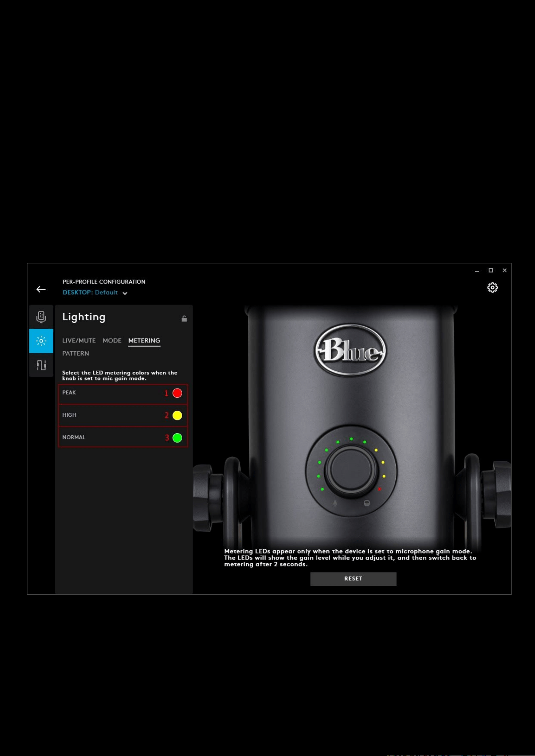Click the microphone icon below the knob
Viewport: 535px width, 756px height.
click(x=335, y=503)
